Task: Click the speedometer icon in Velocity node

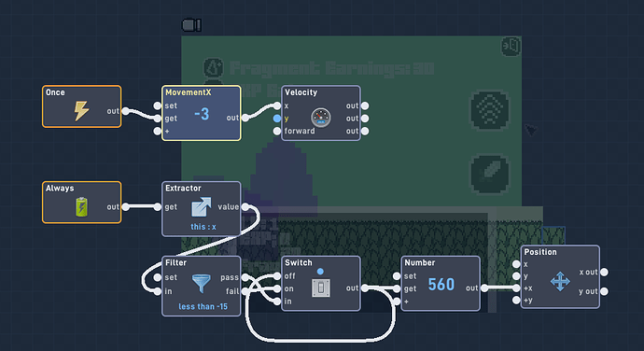Action: (x=321, y=118)
